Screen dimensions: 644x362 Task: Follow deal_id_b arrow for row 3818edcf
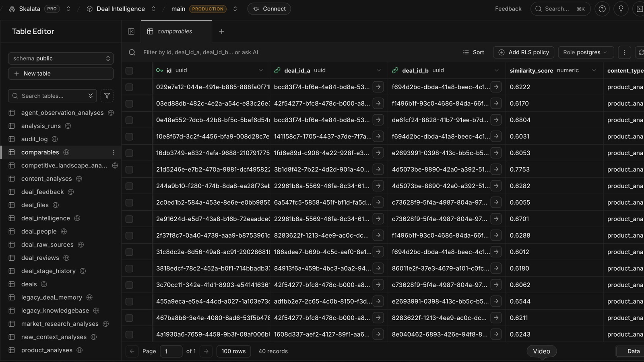(496, 268)
